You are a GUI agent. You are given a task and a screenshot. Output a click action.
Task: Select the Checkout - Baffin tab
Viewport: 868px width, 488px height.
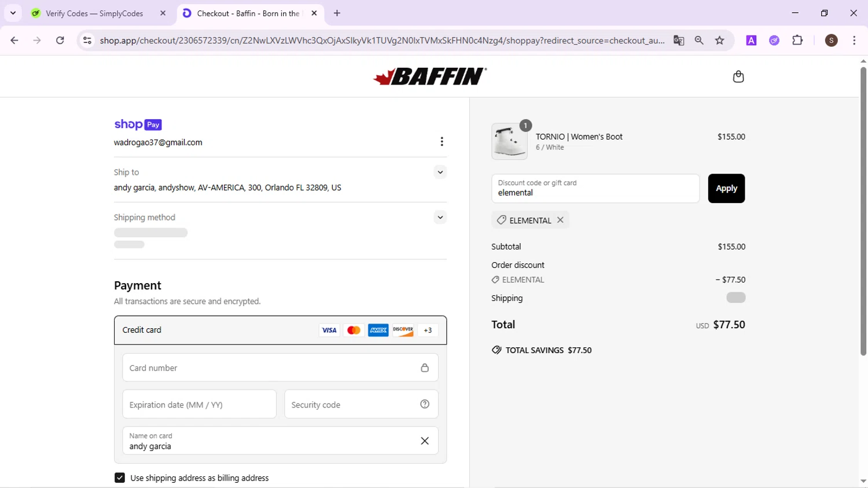coord(250,13)
